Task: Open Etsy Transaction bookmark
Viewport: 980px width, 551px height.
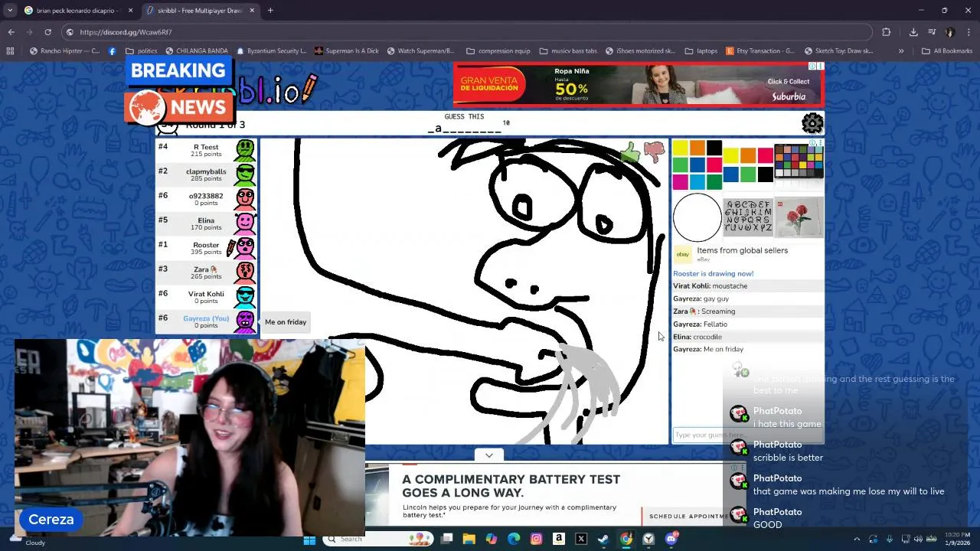Action: [759, 51]
